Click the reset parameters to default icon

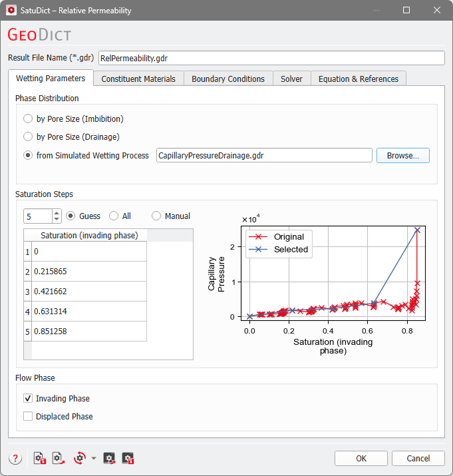(x=80, y=458)
